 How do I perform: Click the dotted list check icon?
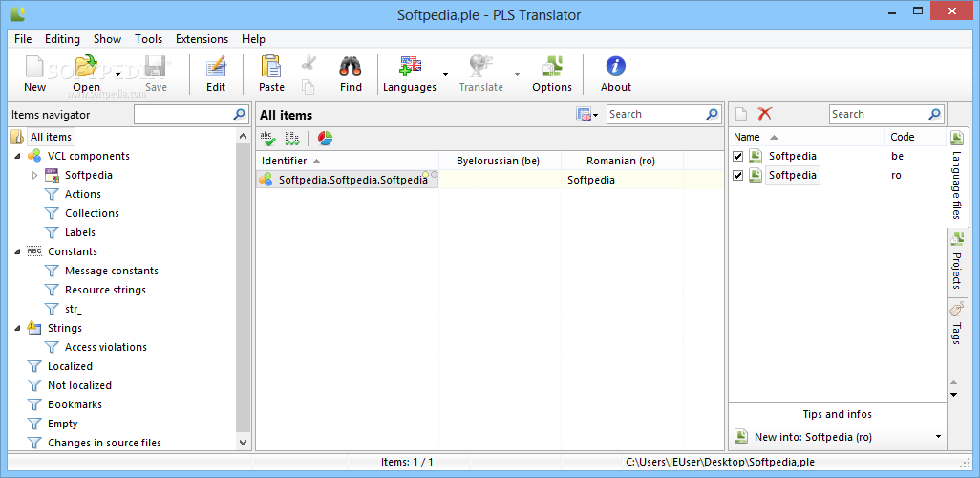(x=292, y=139)
